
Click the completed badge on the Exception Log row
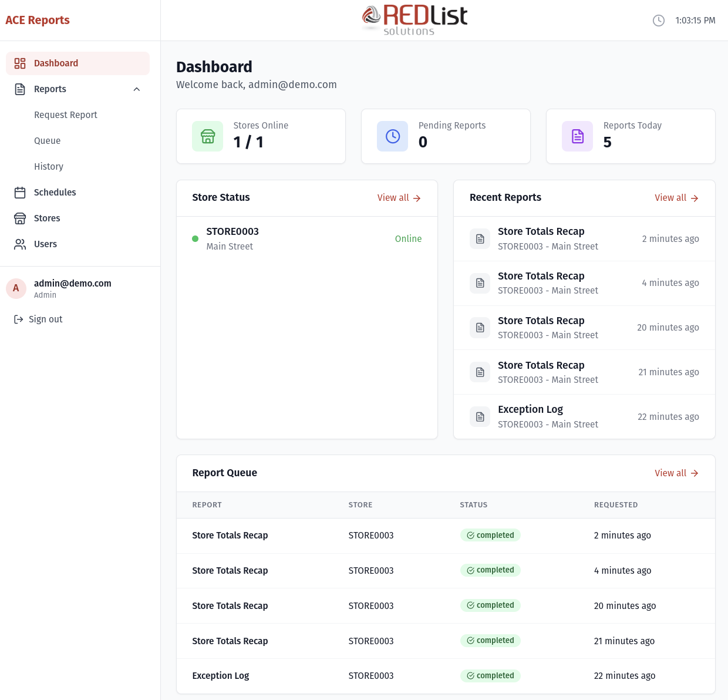490,675
